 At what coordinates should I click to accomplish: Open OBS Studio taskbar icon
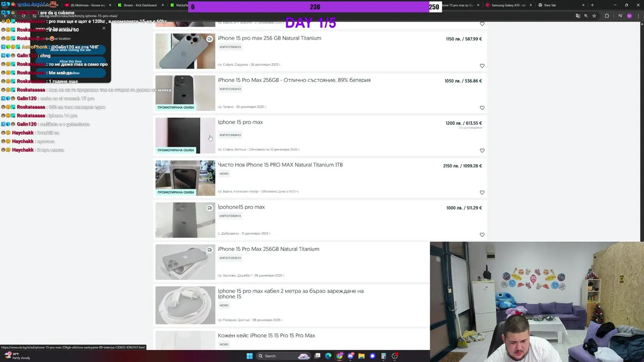click(395, 356)
